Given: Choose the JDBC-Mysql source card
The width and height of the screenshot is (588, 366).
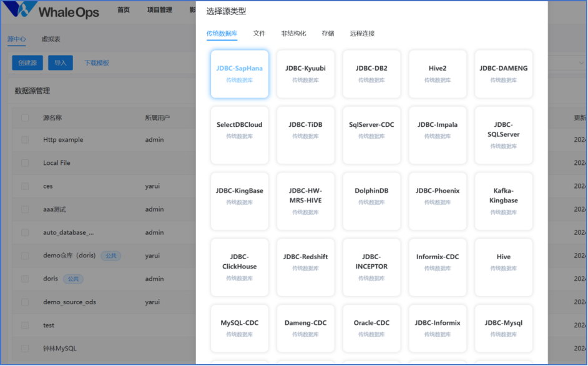Looking at the screenshot, I should tap(503, 329).
